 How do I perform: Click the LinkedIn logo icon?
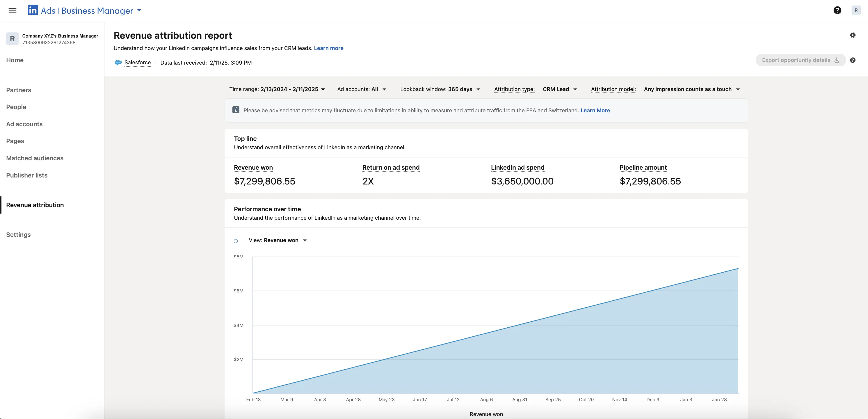33,10
